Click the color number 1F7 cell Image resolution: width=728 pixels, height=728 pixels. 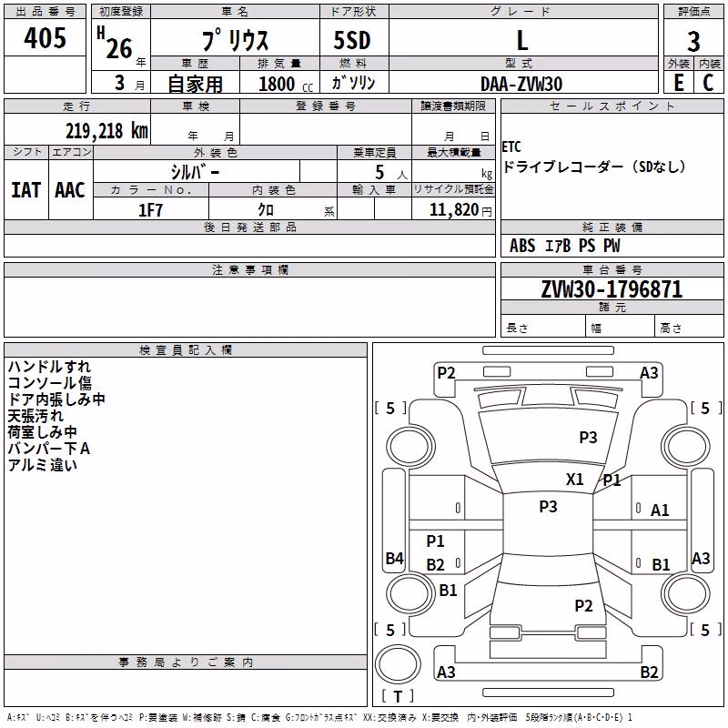point(151,210)
